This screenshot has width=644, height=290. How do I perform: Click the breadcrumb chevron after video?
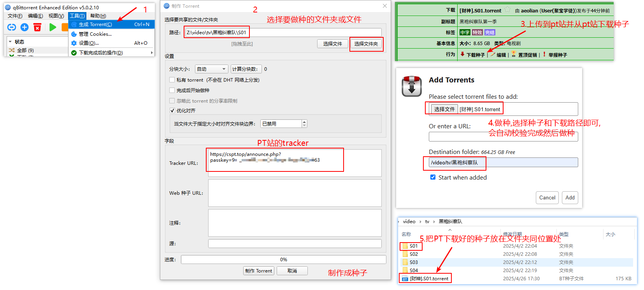click(420, 222)
